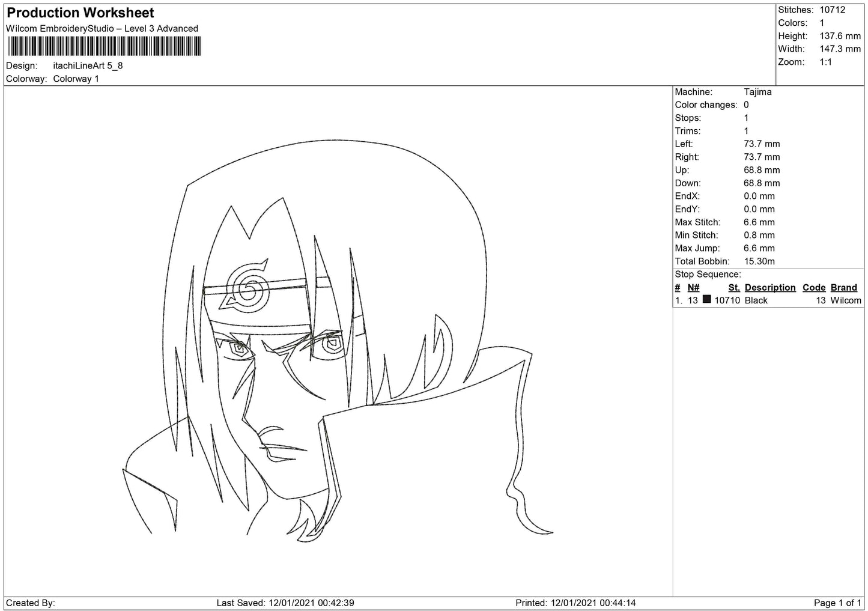This screenshot has height=611, width=868.
Task: Click the zoom value "1:1"
Action: (x=826, y=62)
